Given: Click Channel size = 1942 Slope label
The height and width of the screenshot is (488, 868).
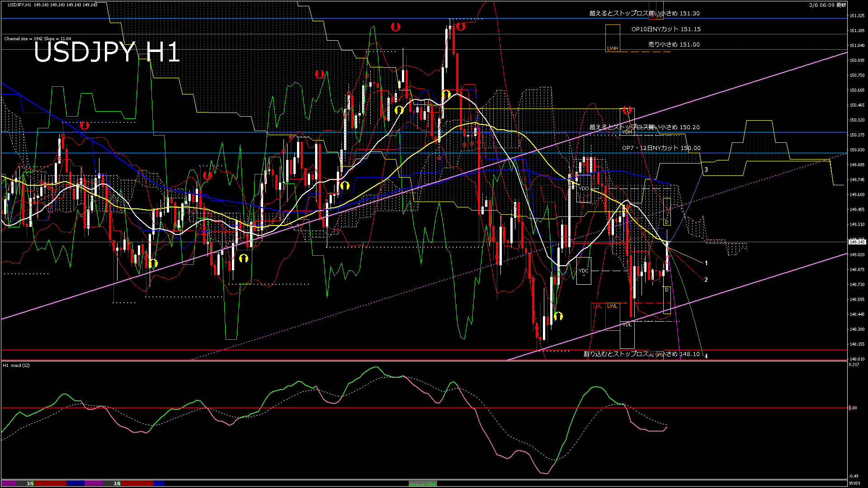Looking at the screenshot, I should [x=38, y=39].
